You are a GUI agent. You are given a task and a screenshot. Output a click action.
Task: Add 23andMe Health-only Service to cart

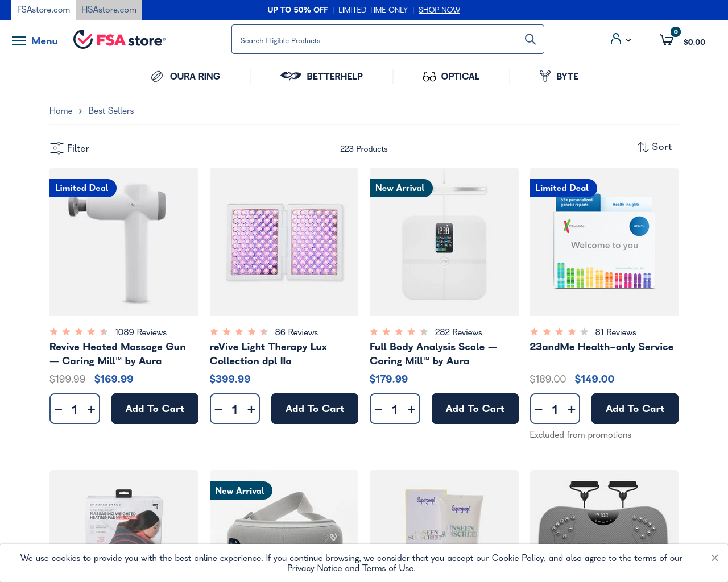point(635,409)
